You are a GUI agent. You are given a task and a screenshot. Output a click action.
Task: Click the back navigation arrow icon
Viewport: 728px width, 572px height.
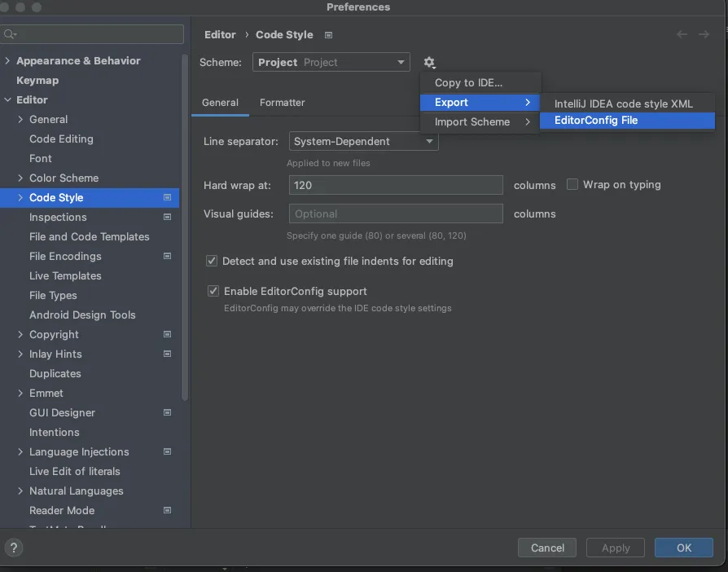tap(682, 35)
